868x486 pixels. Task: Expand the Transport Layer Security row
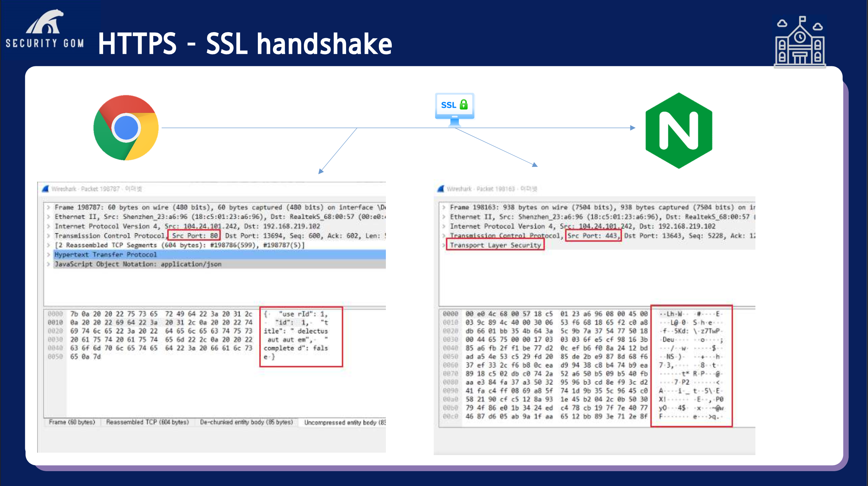[444, 245]
